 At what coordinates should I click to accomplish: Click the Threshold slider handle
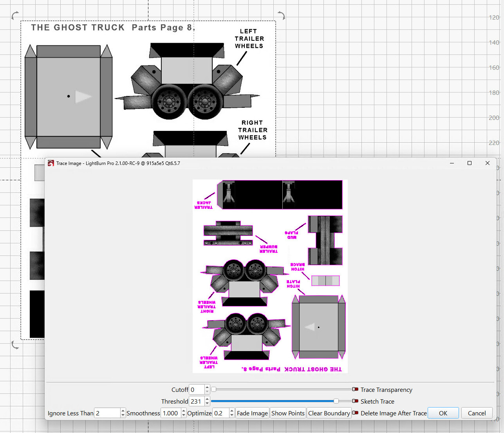pyautogui.click(x=336, y=401)
